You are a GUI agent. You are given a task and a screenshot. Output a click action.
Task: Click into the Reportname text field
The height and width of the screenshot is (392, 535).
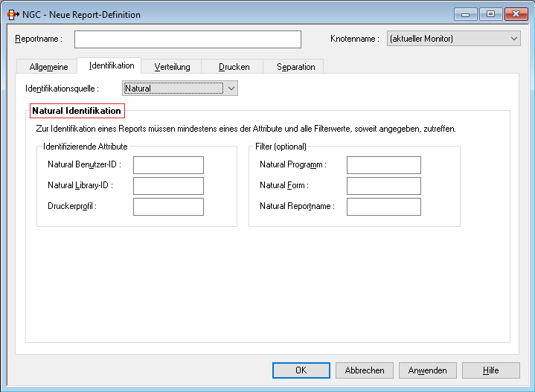(188, 39)
